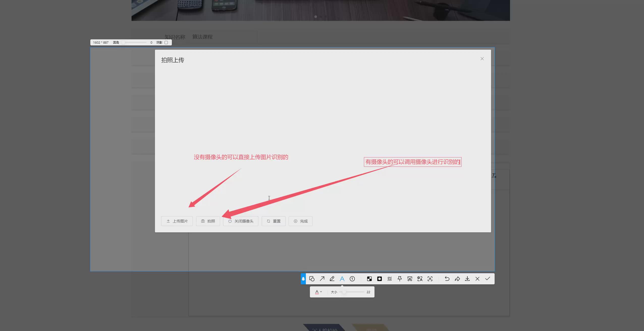This screenshot has height=331, width=644.
Task: Click the 关闭摄像头 button
Action: click(x=241, y=221)
